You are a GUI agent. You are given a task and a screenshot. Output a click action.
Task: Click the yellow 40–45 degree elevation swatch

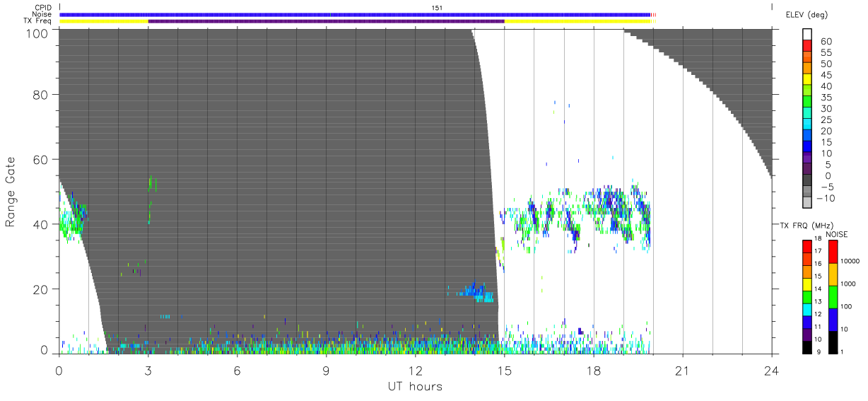[x=807, y=79]
